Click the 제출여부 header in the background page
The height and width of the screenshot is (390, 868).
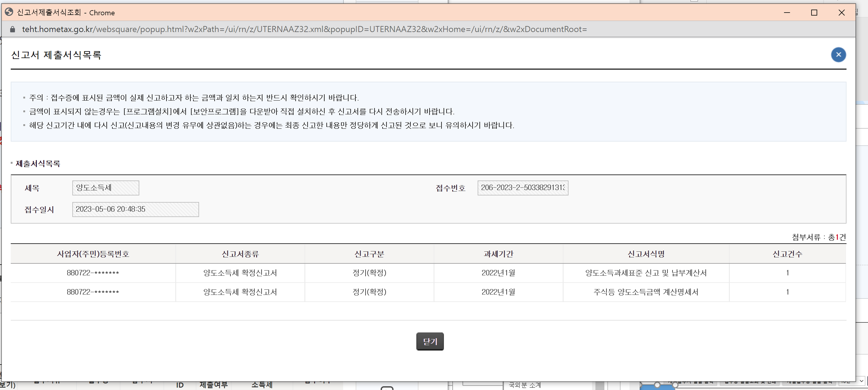coord(214,385)
